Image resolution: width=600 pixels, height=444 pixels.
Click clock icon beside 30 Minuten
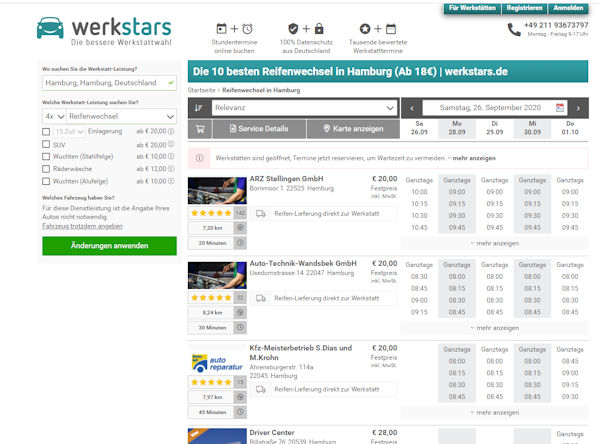[x=240, y=327]
